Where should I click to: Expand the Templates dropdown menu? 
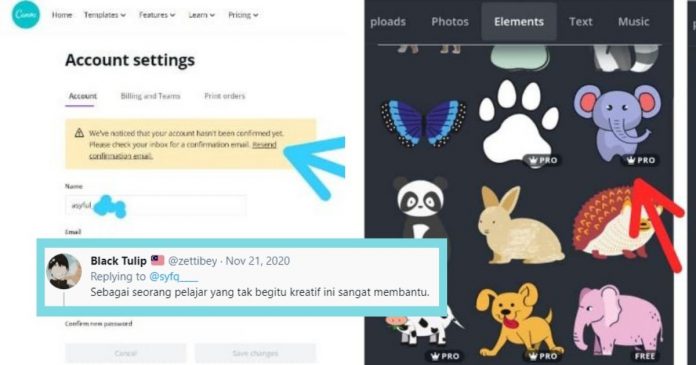pos(105,15)
